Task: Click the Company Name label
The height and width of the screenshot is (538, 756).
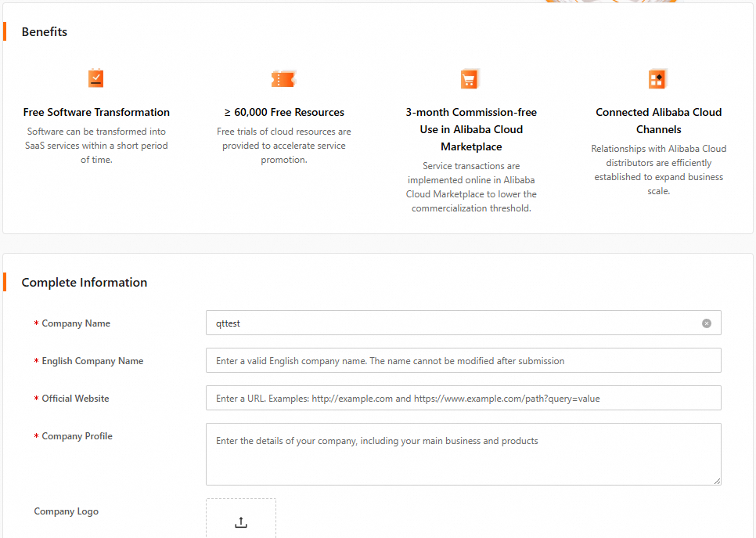Action: (x=76, y=323)
